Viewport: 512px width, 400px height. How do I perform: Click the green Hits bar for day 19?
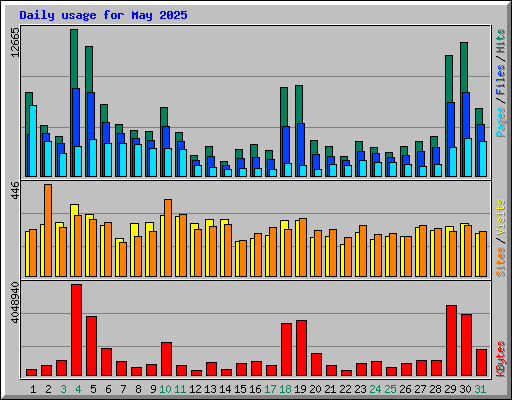click(299, 104)
